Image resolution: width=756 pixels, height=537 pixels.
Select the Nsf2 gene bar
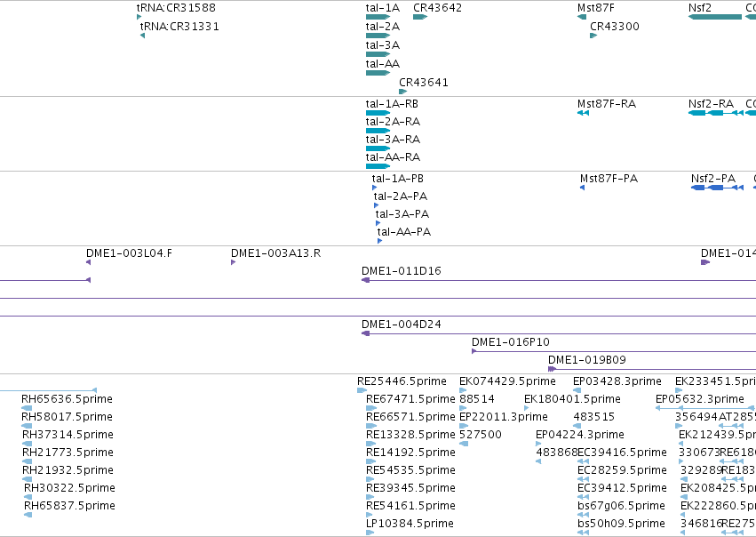(715, 17)
